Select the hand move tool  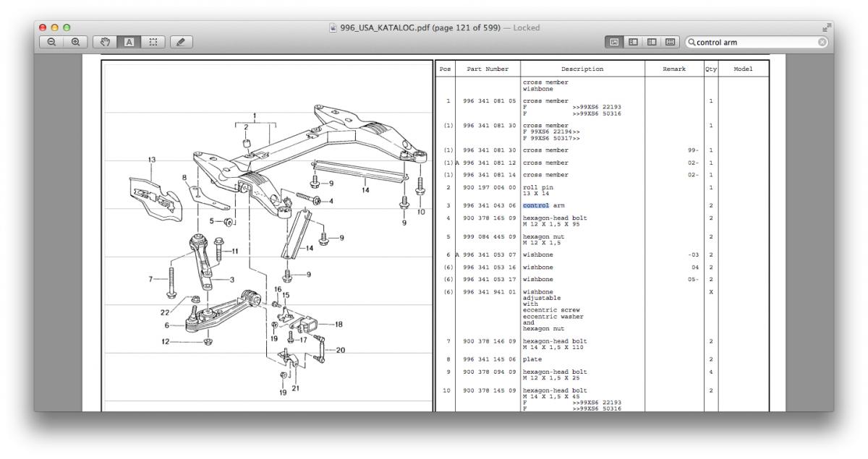point(105,43)
